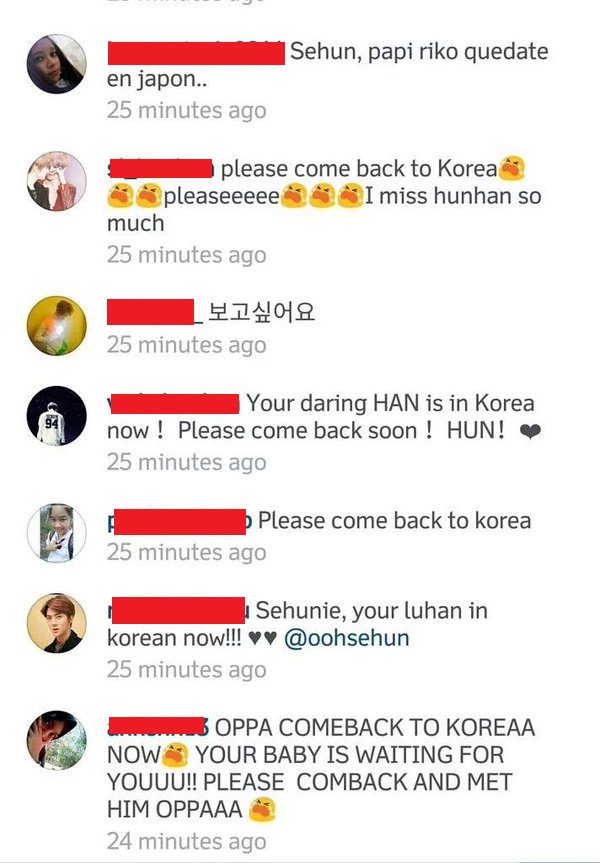
Task: Tap username before 'OPPA COMEBACK TO KOREAA'
Action: click(x=158, y=727)
